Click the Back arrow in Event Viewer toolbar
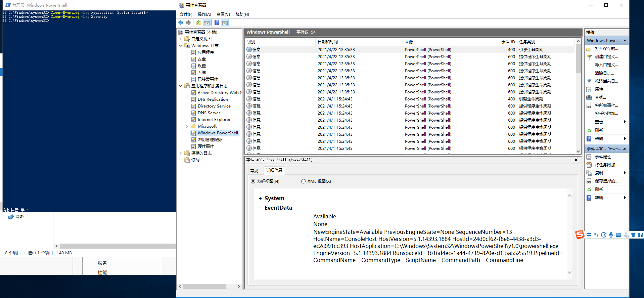This screenshot has width=644, height=298. 181,23
